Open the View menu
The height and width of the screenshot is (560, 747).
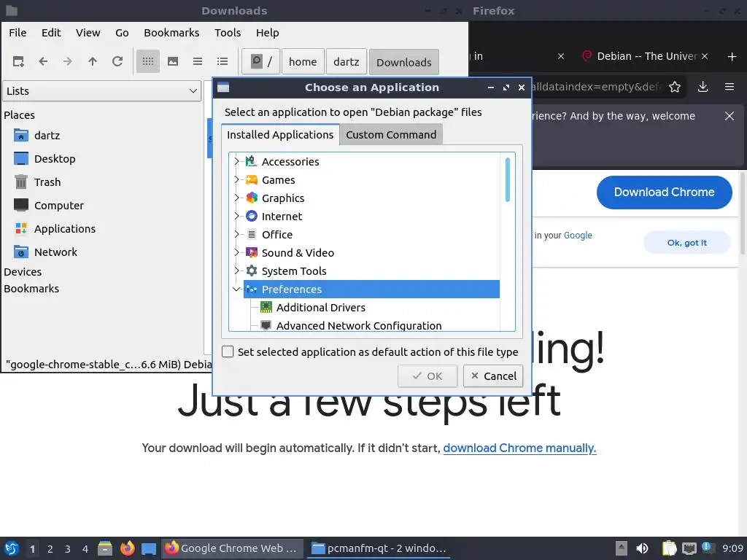pyautogui.click(x=88, y=33)
